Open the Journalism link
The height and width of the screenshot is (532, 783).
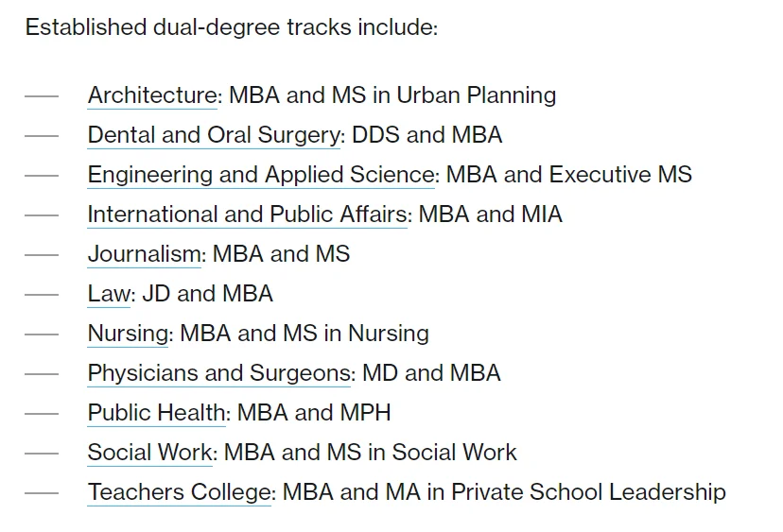146,254
